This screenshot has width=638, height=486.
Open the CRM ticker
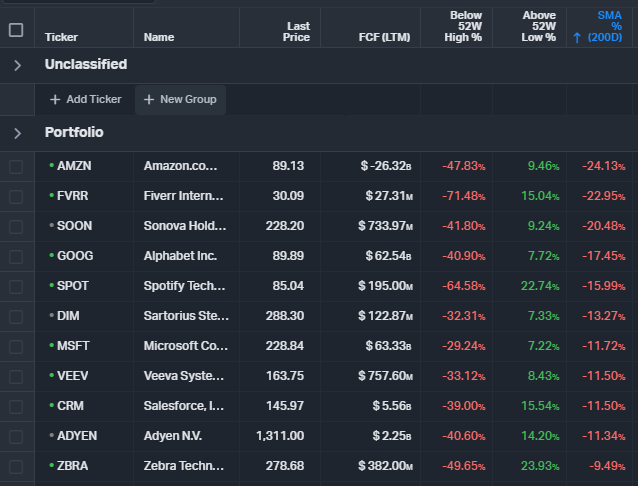(70, 406)
